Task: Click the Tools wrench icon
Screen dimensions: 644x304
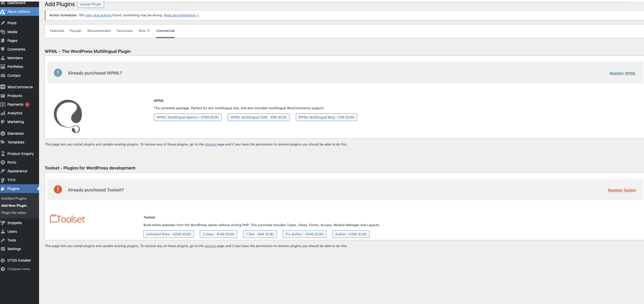Action: point(3,240)
